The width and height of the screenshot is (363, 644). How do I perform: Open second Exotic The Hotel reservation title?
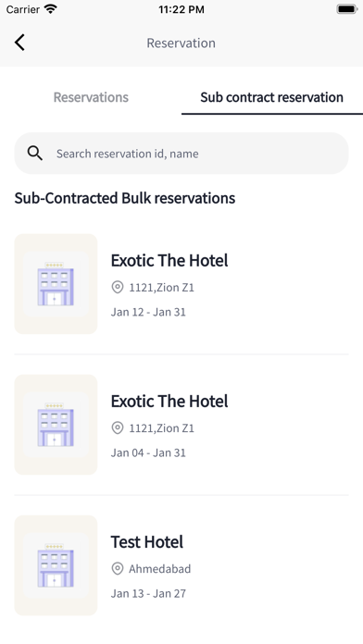(169, 402)
